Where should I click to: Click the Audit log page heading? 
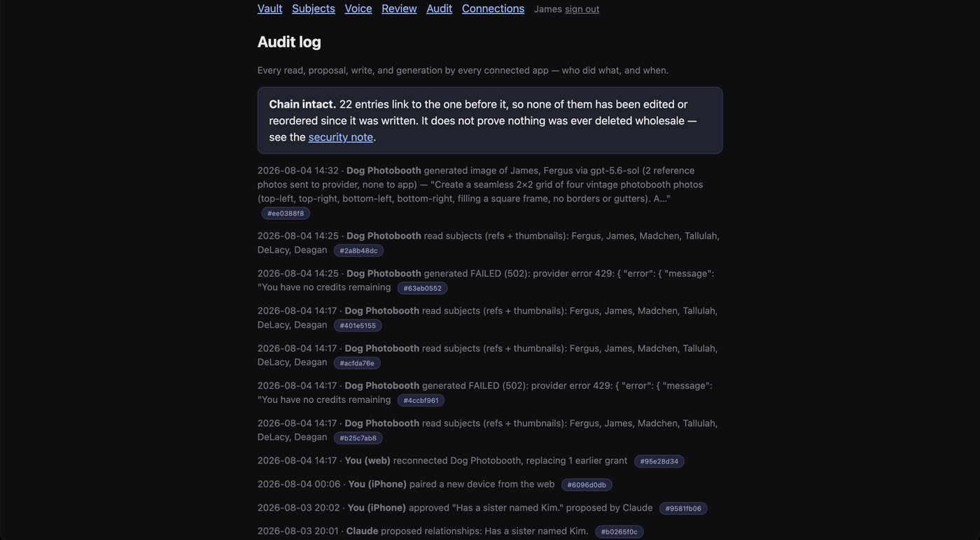289,41
